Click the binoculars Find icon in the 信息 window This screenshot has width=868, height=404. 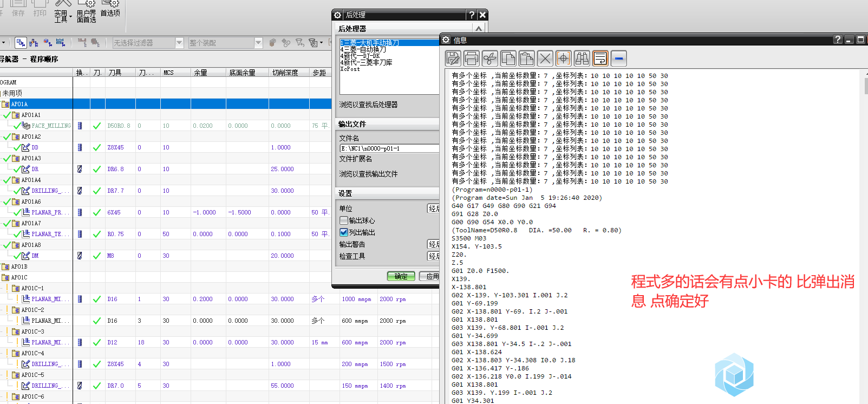(x=582, y=58)
